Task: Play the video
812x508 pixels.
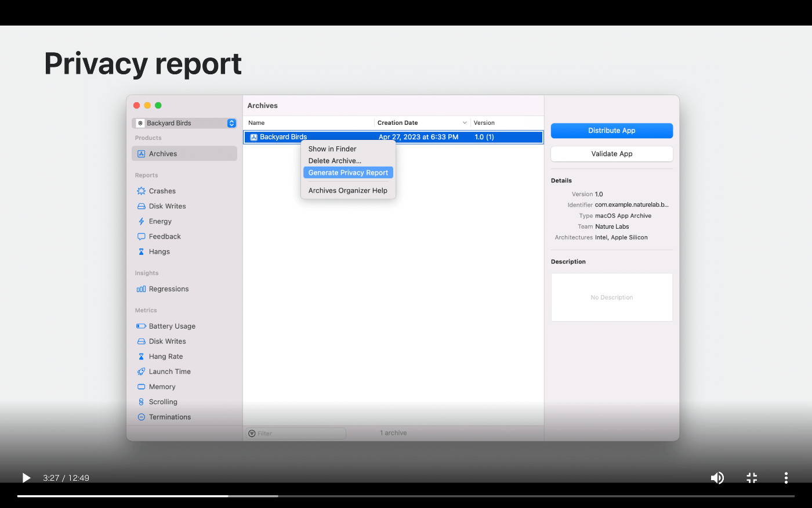Action: [x=26, y=478]
